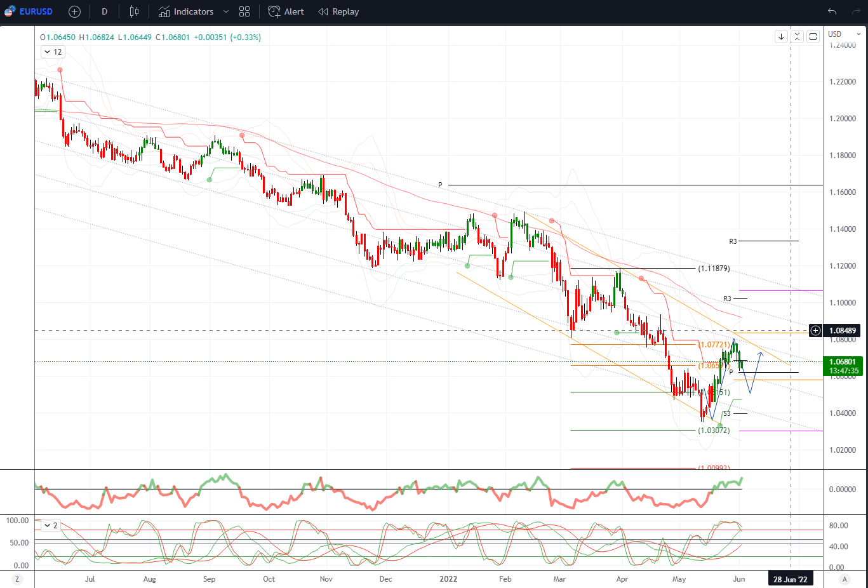Maximize the chart pane
Image resolution: width=868 pixels, height=588 pixels.
[813, 37]
